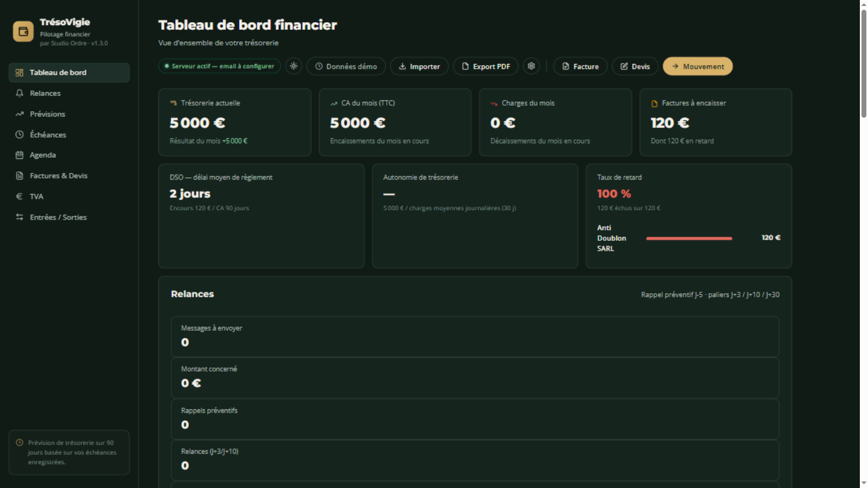The image size is (868, 488).
Task: Click Factures à encaisser file icon
Action: [655, 103]
